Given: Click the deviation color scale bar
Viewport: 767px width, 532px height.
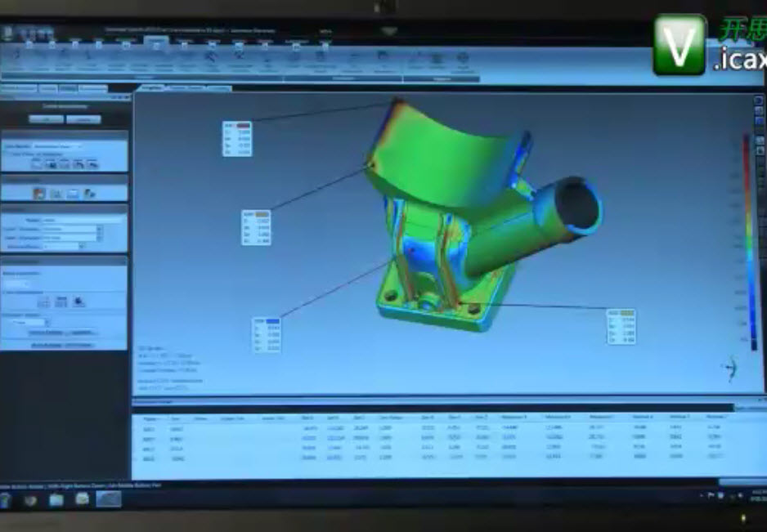Looking at the screenshot, I should click(749, 242).
